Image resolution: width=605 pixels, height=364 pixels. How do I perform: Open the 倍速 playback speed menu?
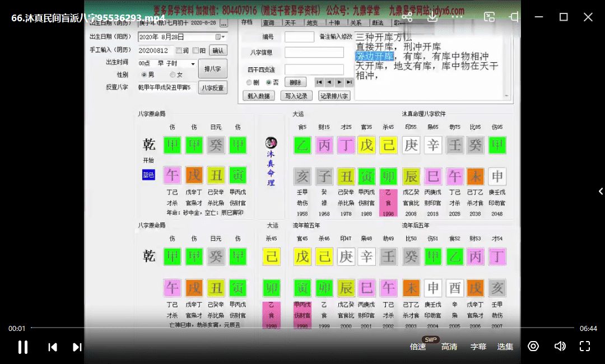(418, 347)
